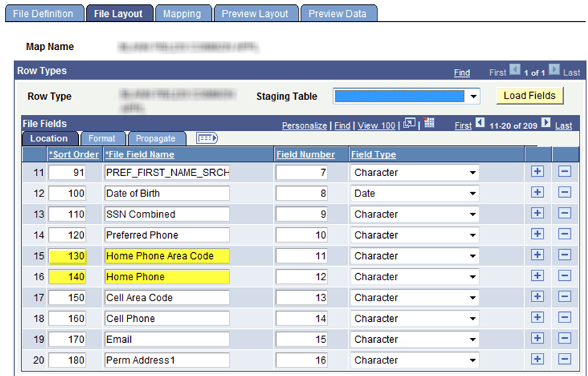Delete the Email row

click(564, 339)
